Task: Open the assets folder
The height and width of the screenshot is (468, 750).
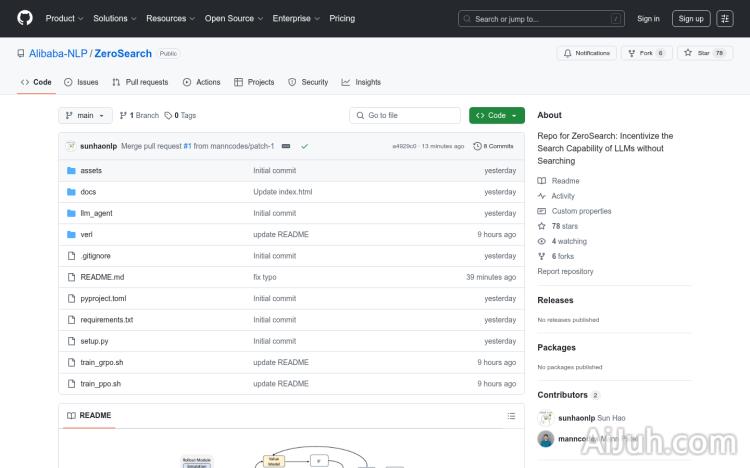Action: 91,171
